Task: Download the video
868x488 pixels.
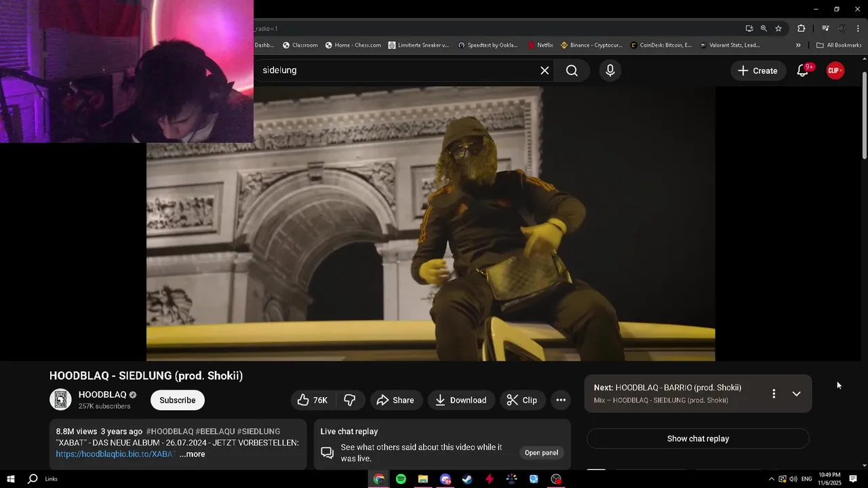Action: point(461,401)
